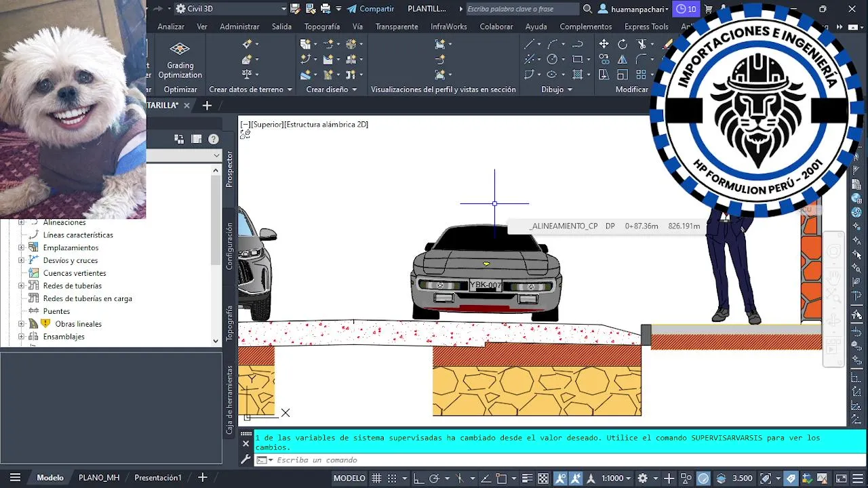
Task: Expand the Redes de tuberías tree node
Action: coord(21,285)
